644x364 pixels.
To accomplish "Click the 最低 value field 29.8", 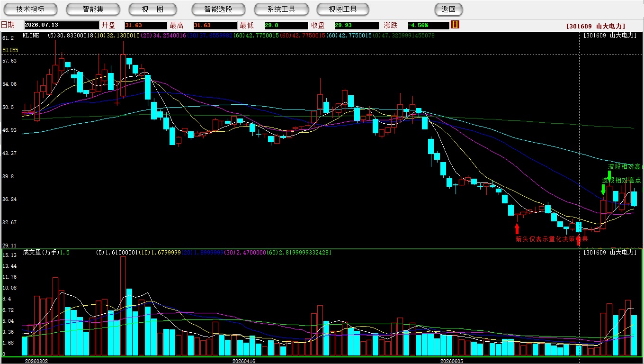I will pyautogui.click(x=286, y=25).
